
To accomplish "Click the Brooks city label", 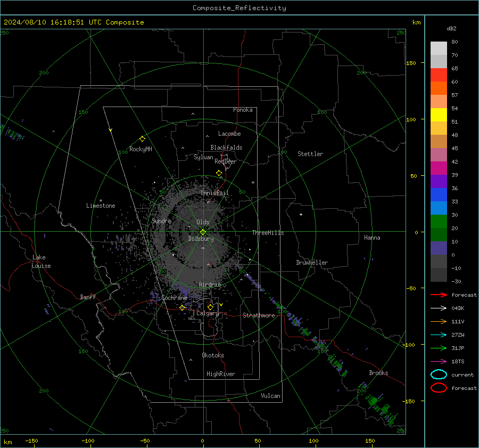I will 378,373.
